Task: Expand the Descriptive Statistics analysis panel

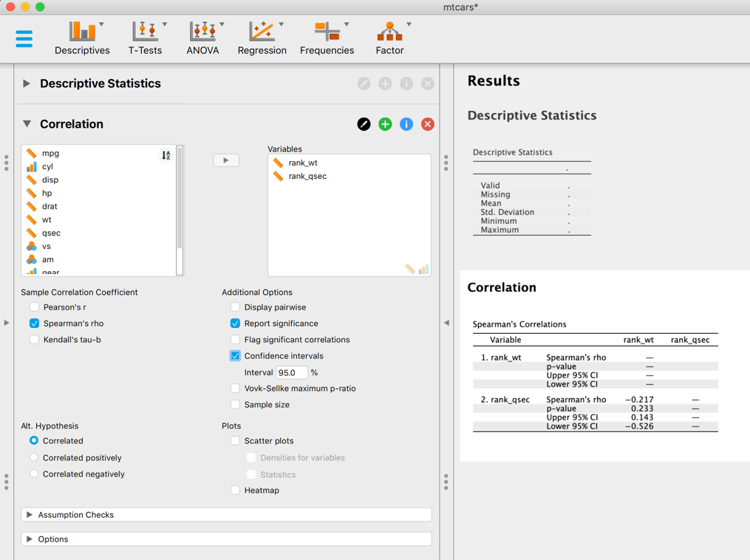Action: [x=27, y=83]
